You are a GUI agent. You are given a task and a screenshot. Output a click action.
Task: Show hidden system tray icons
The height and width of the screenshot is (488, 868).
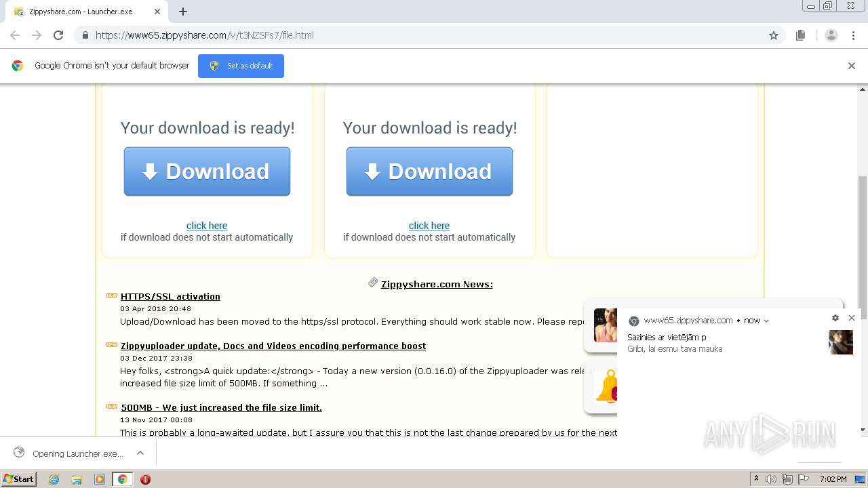click(x=756, y=479)
